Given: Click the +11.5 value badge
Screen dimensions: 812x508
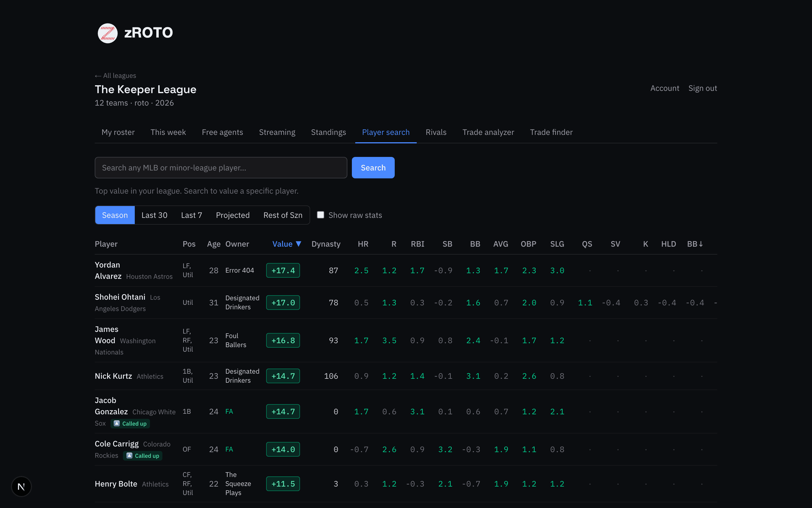Looking at the screenshot, I should [283, 484].
